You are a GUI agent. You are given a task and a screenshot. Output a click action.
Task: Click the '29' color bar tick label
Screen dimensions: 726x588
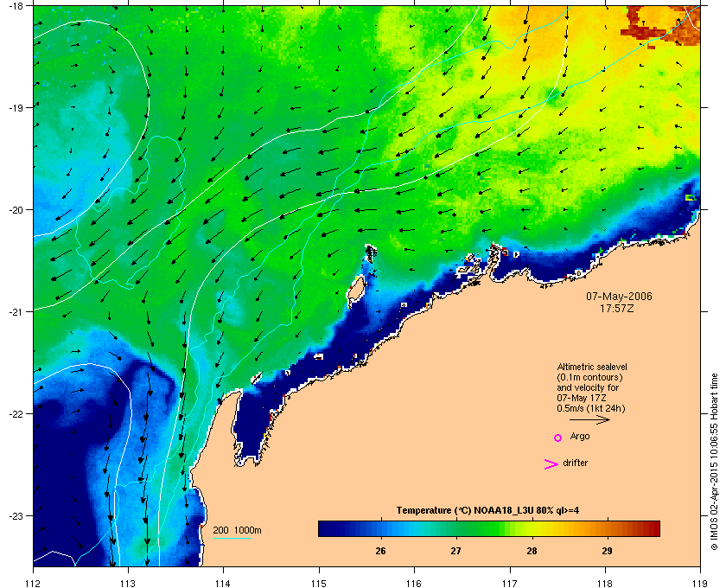tap(607, 551)
